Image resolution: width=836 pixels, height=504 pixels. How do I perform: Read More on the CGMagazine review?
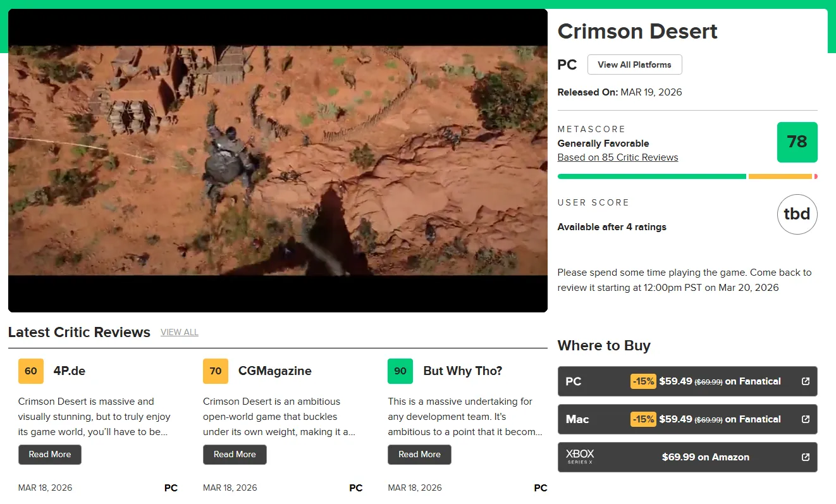point(235,455)
